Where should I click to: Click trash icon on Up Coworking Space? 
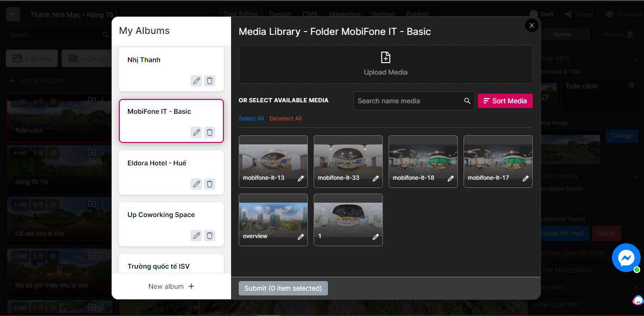[x=210, y=236]
